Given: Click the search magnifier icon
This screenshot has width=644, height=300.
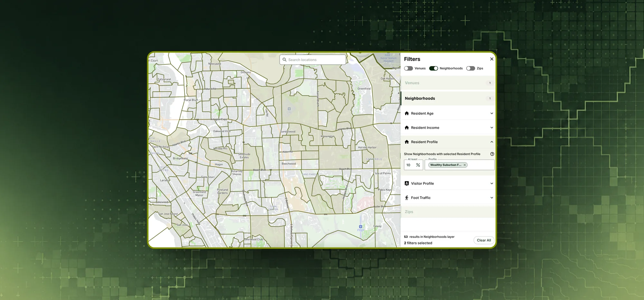Looking at the screenshot, I should pyautogui.click(x=284, y=59).
